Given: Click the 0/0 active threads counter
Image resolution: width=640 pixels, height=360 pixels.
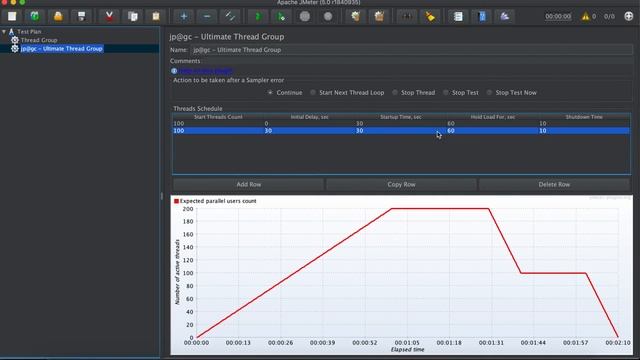Looking at the screenshot, I should 609,17.
